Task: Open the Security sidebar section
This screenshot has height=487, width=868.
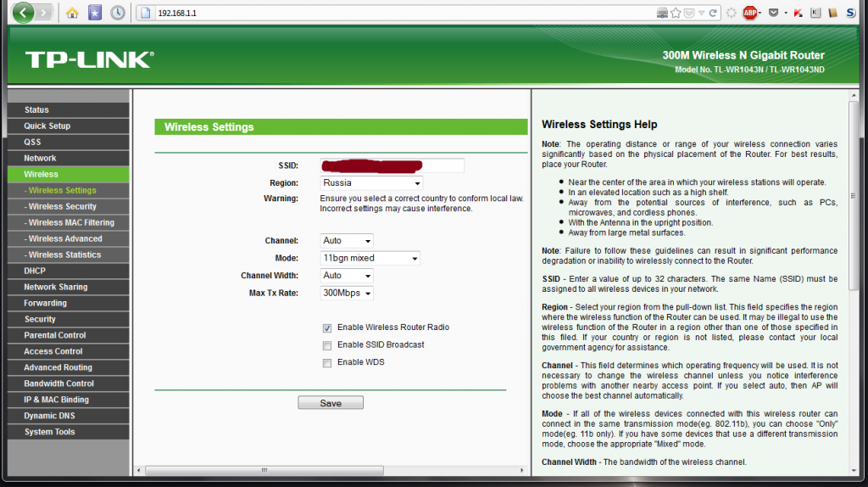Action: pyautogui.click(x=69, y=318)
